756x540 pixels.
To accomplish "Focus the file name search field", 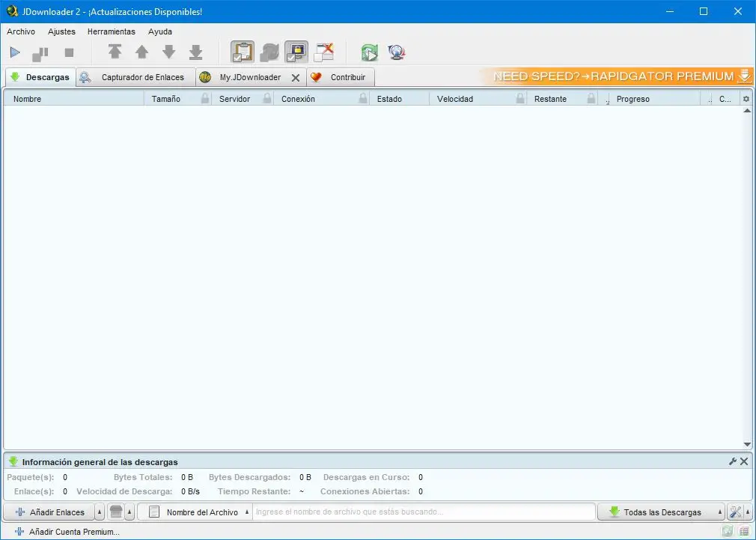I will pyautogui.click(x=424, y=512).
